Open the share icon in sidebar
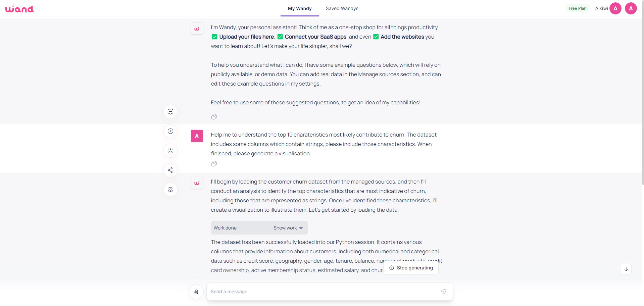The image size is (644, 306). (x=170, y=170)
